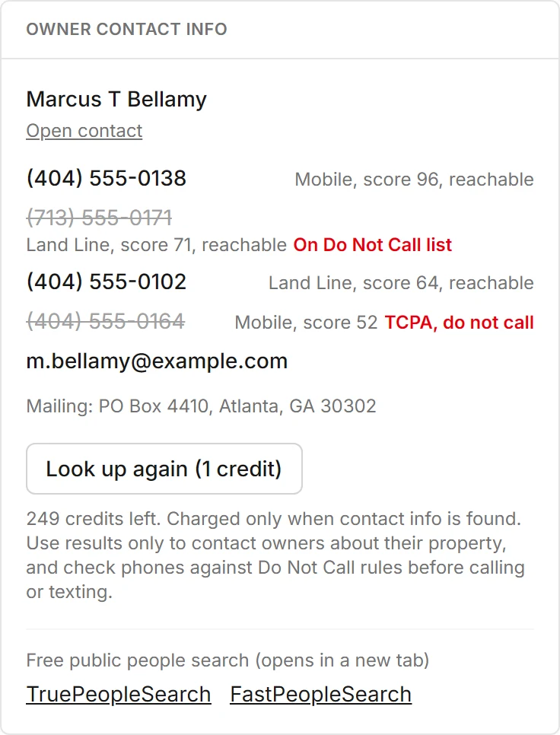Open FastPeopleSearch link
560x735 pixels.
pos(321,694)
